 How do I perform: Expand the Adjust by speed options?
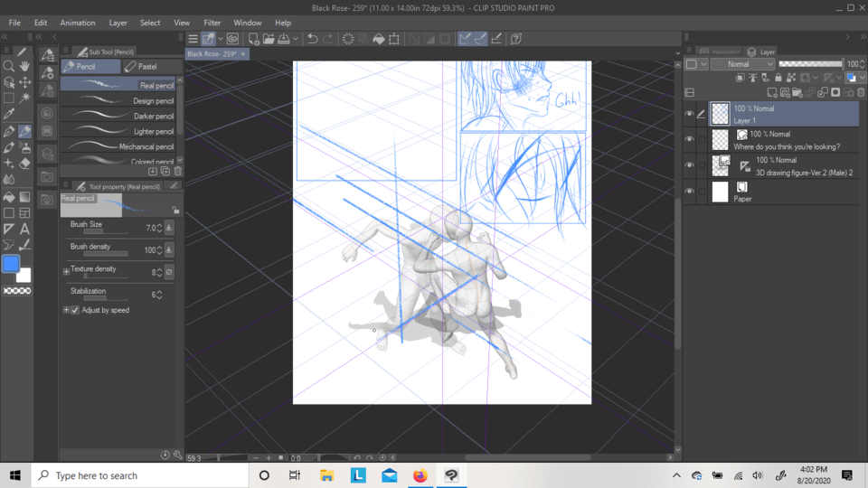(x=66, y=310)
